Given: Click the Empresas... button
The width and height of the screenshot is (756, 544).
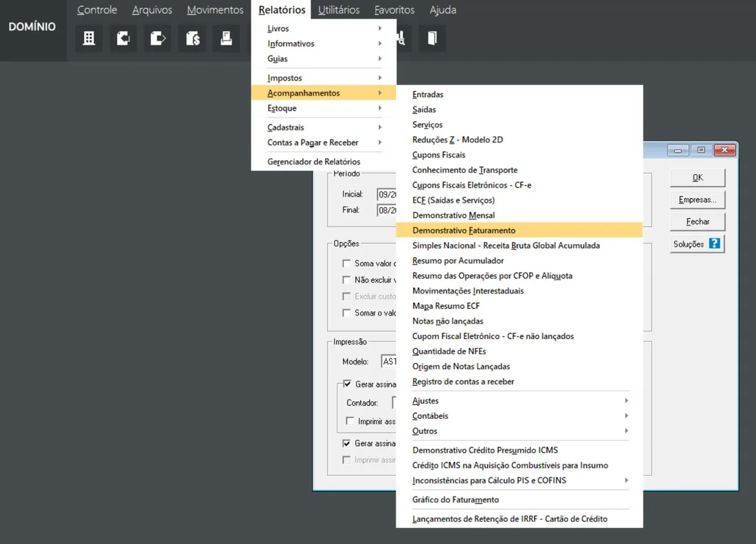Looking at the screenshot, I should pos(697,199).
